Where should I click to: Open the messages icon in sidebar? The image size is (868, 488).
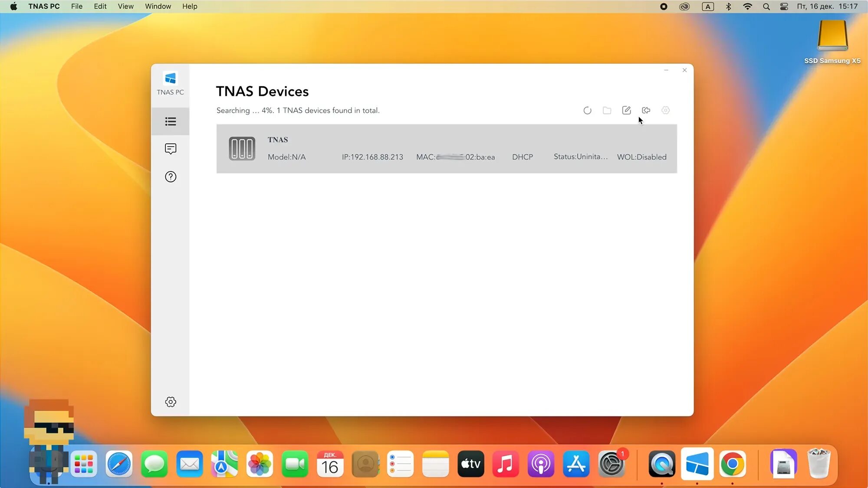coord(171,149)
